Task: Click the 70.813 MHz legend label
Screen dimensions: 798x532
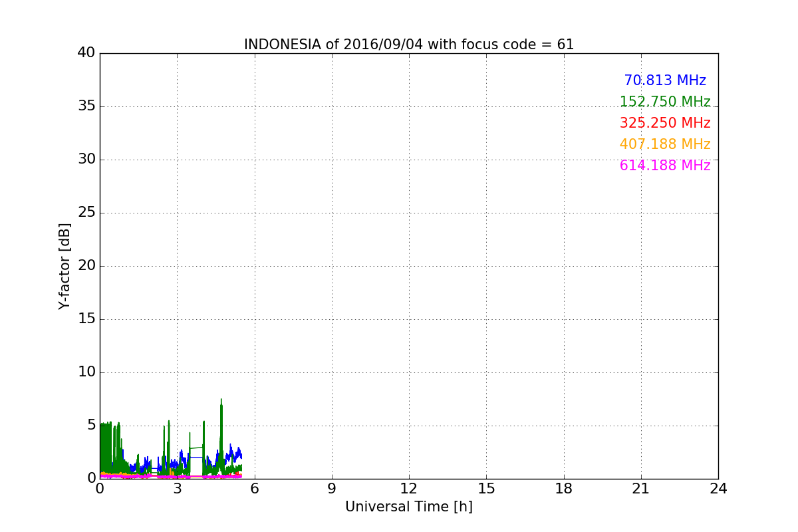Action: pos(665,81)
